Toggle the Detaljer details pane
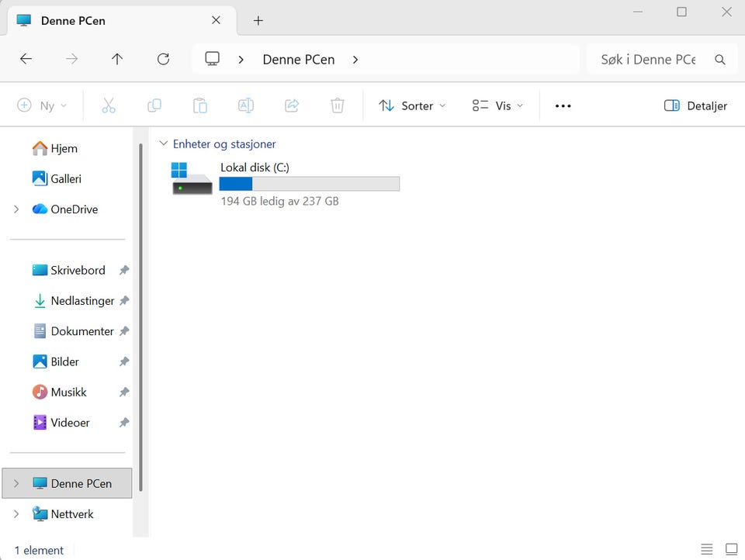 (695, 105)
